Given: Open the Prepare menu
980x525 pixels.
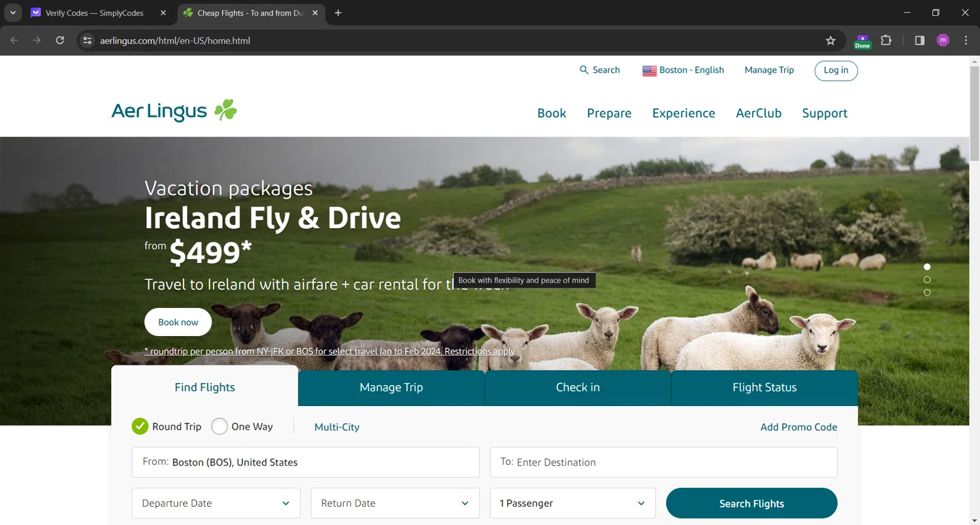Looking at the screenshot, I should tap(609, 113).
